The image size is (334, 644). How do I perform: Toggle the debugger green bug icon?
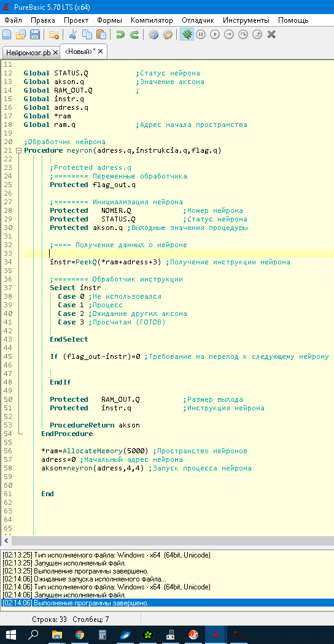coord(187,35)
